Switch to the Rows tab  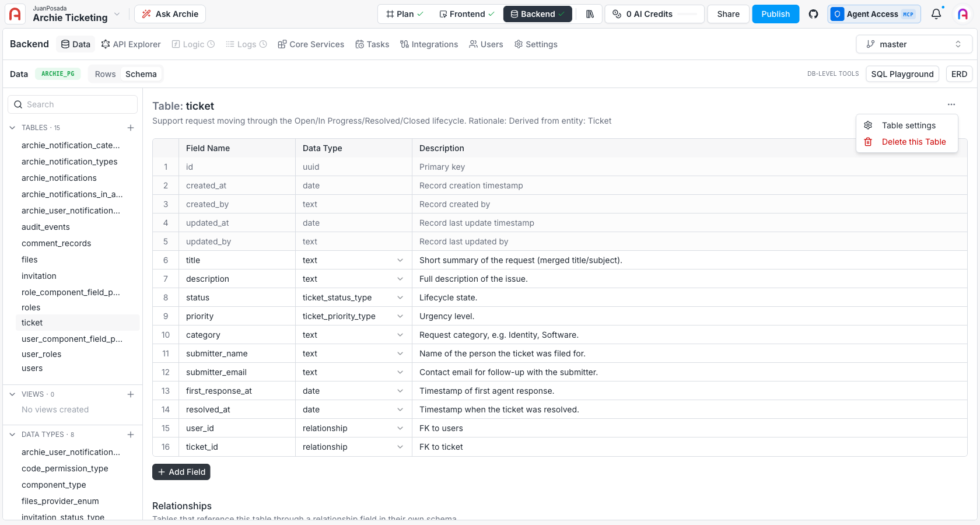[x=105, y=74]
